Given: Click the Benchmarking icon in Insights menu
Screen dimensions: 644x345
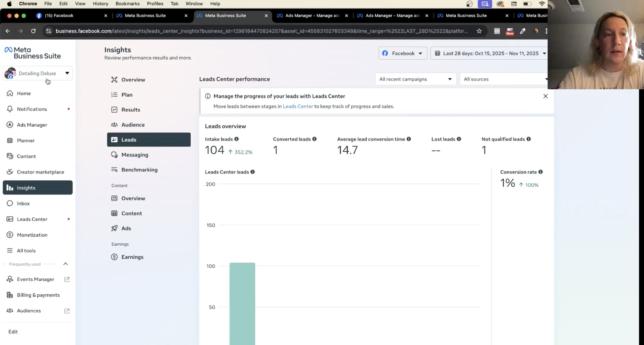Looking at the screenshot, I should pyautogui.click(x=114, y=170).
